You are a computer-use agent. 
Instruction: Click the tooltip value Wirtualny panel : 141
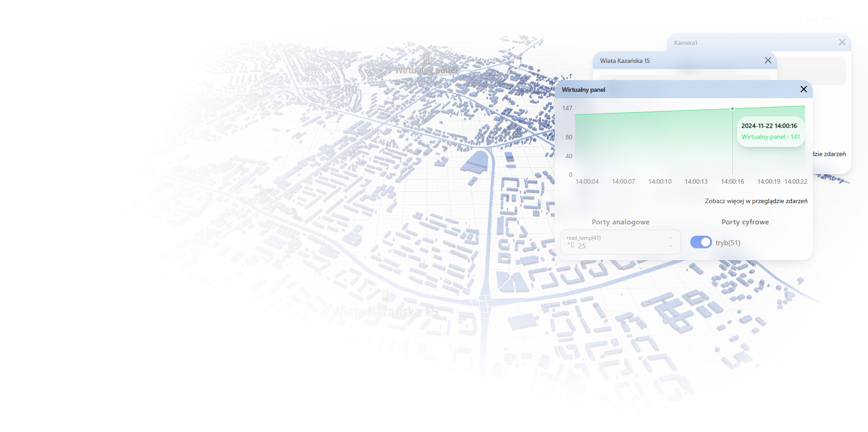(770, 137)
